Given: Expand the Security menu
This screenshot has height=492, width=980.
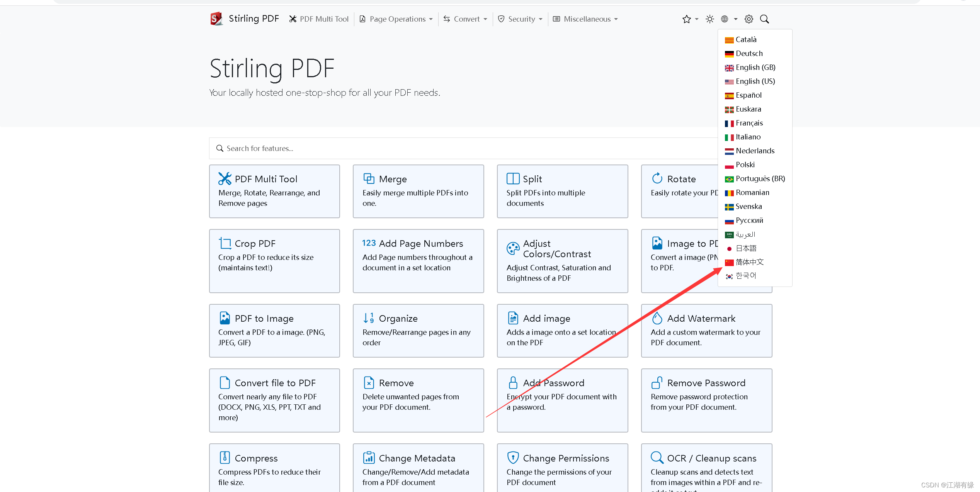Looking at the screenshot, I should (x=520, y=19).
